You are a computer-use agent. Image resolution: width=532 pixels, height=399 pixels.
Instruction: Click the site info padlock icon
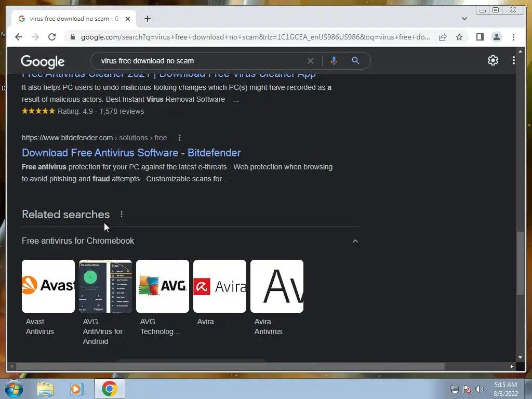click(72, 37)
